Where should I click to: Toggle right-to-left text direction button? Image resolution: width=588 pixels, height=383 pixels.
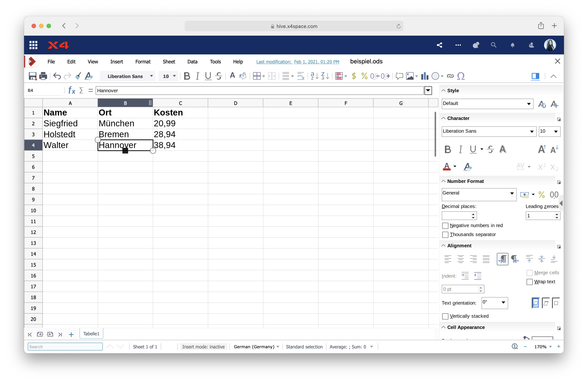pos(515,259)
